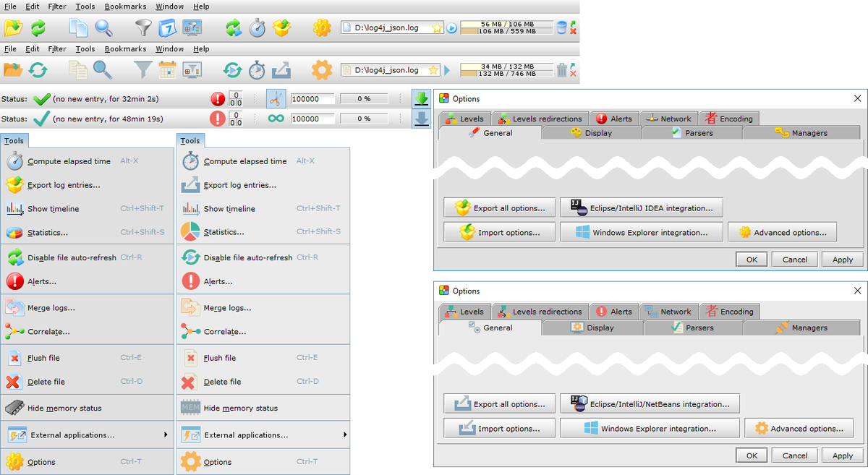Click Eclipse/IntelliJ/NetBeans integration button

(650, 404)
